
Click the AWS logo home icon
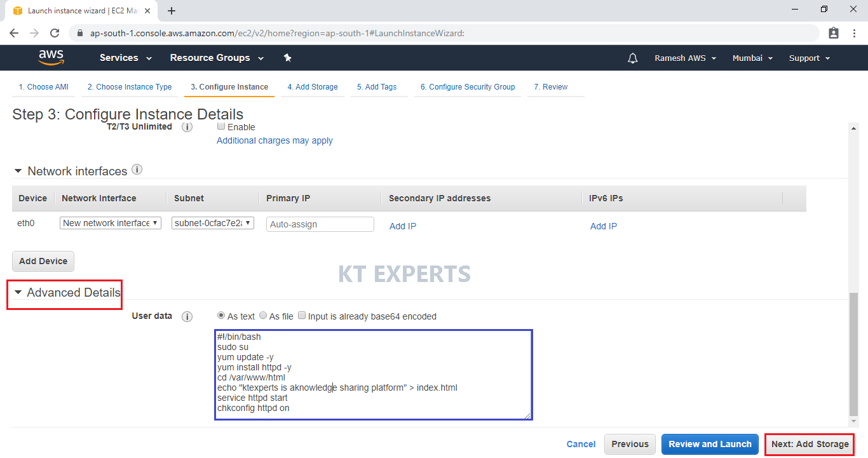point(51,58)
